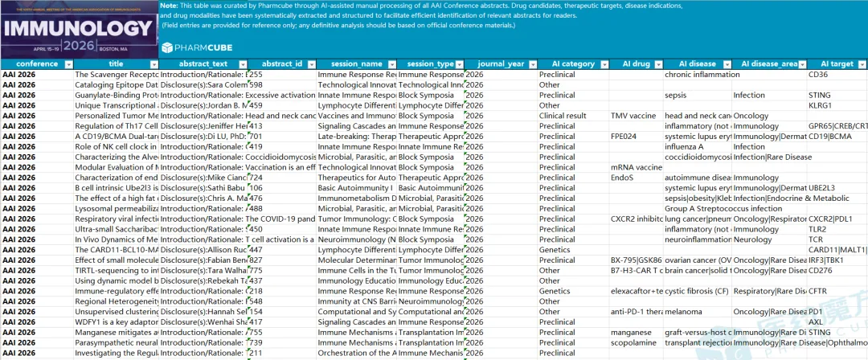Select the 'melanoma' disease cell
The height and width of the screenshot is (360, 868).
[698, 312]
